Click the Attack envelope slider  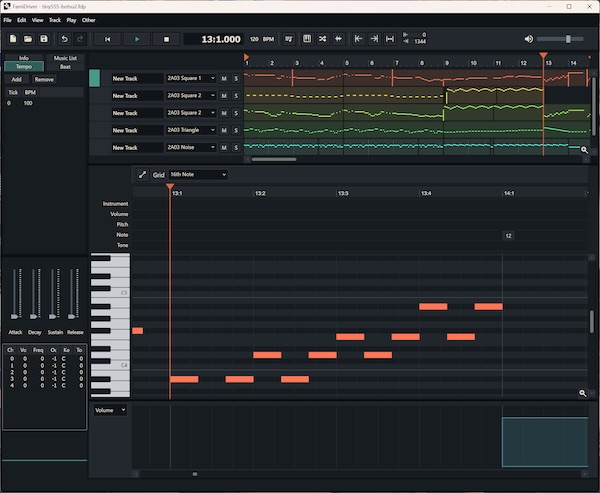point(15,294)
